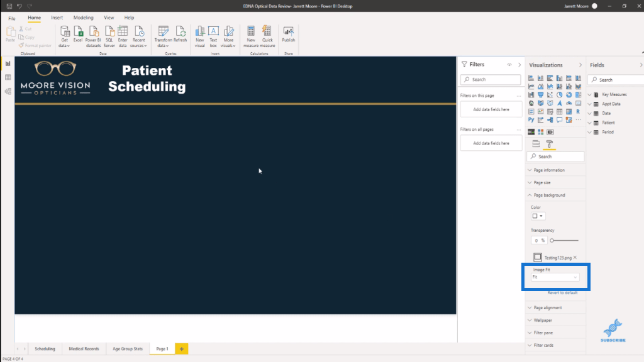Screen dimensions: 644x362
Task: Get more visuals ellipsis
Action: [x=579, y=120]
